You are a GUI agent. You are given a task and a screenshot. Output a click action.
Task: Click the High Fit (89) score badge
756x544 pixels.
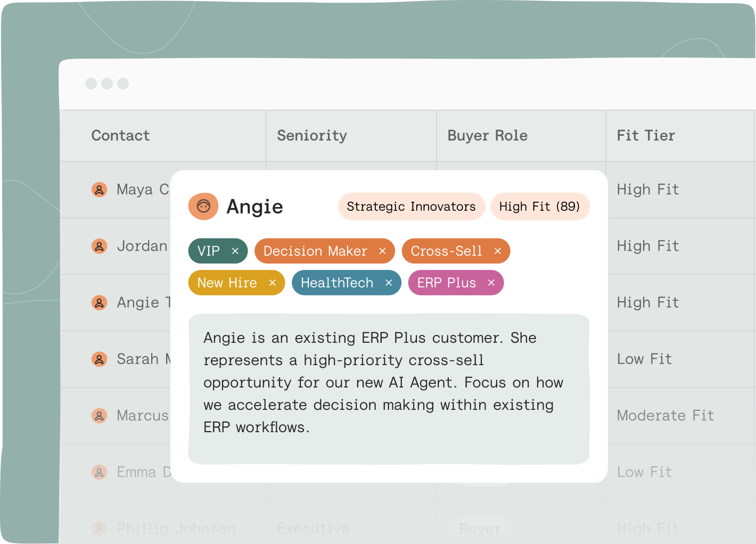coord(539,207)
